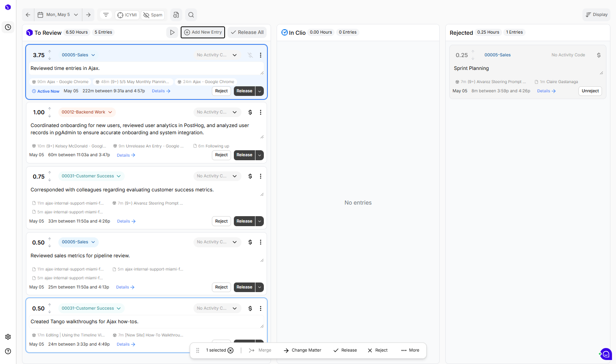The width and height of the screenshot is (616, 364).
Task: Toggle the Spam filter
Action: coord(153,15)
